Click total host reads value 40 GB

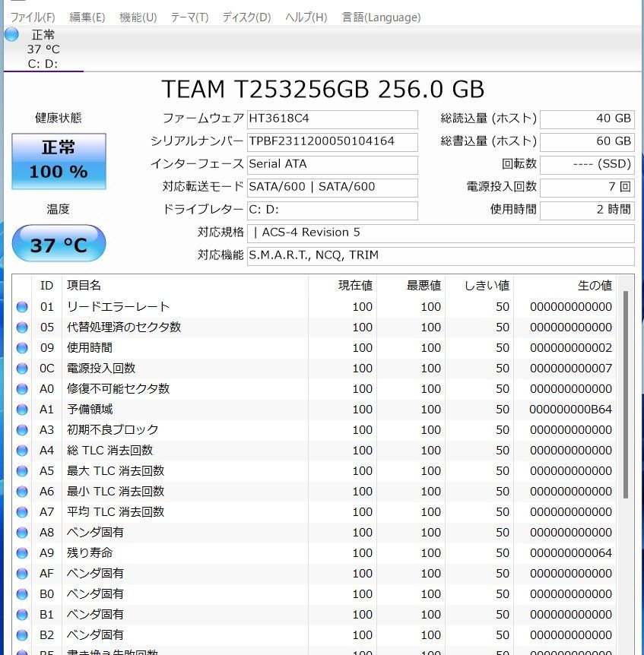[x=587, y=119]
